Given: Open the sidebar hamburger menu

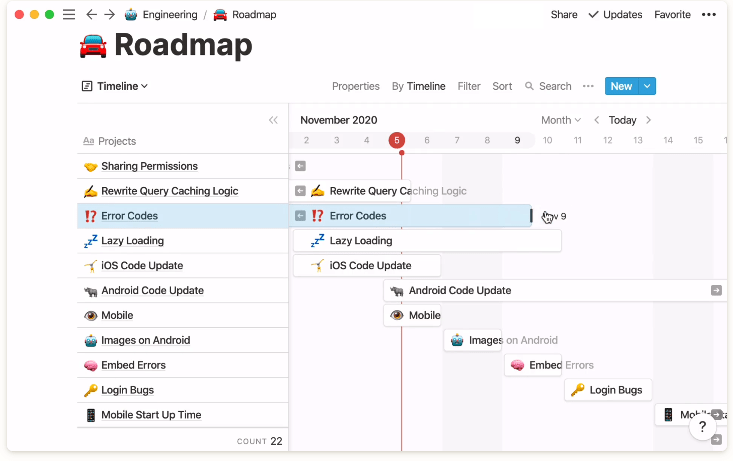Looking at the screenshot, I should tap(68, 15).
